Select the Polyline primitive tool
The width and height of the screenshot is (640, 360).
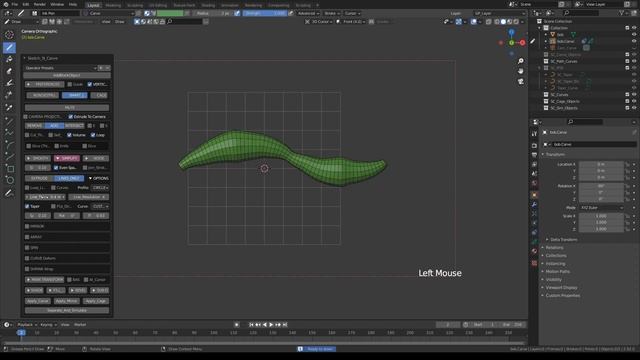tap(9, 133)
